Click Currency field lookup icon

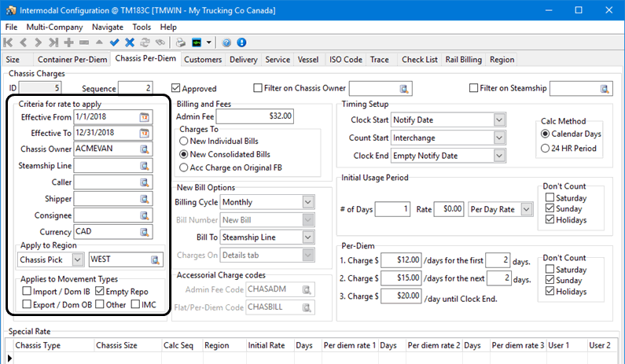145,232
